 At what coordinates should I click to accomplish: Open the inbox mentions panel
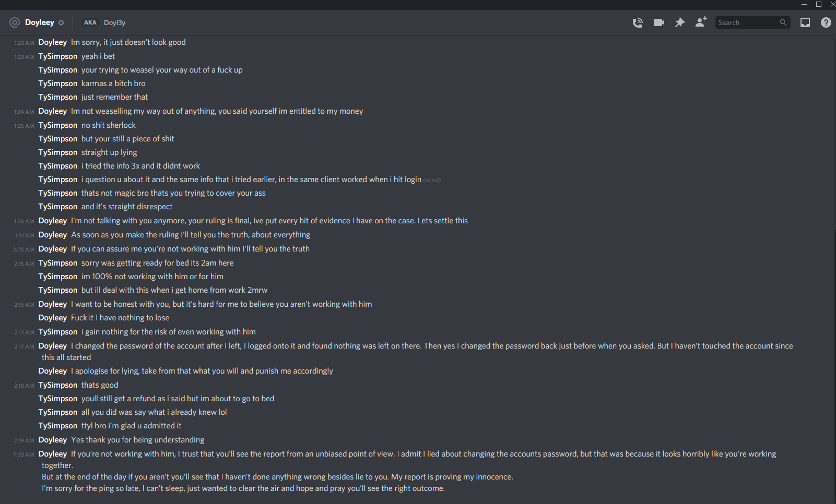tap(805, 22)
